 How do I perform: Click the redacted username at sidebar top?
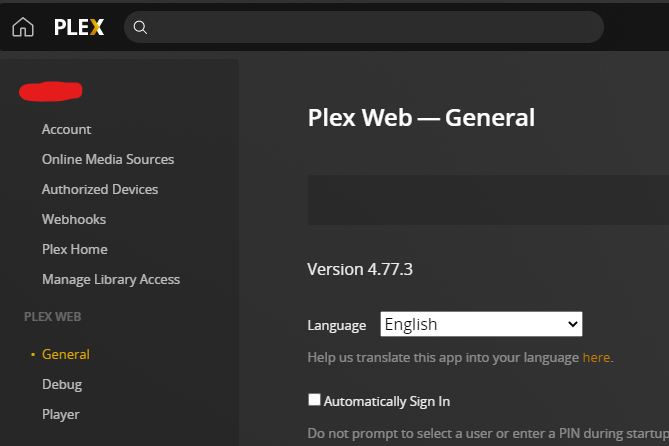coord(50,91)
